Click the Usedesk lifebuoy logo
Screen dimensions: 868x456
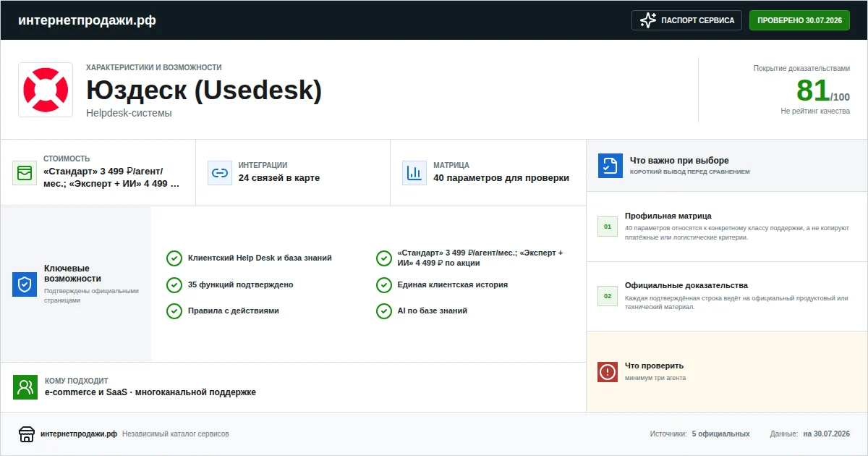click(46, 90)
